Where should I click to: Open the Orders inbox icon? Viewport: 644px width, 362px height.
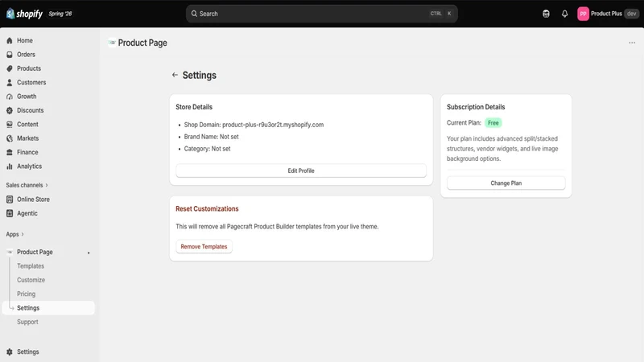point(10,55)
